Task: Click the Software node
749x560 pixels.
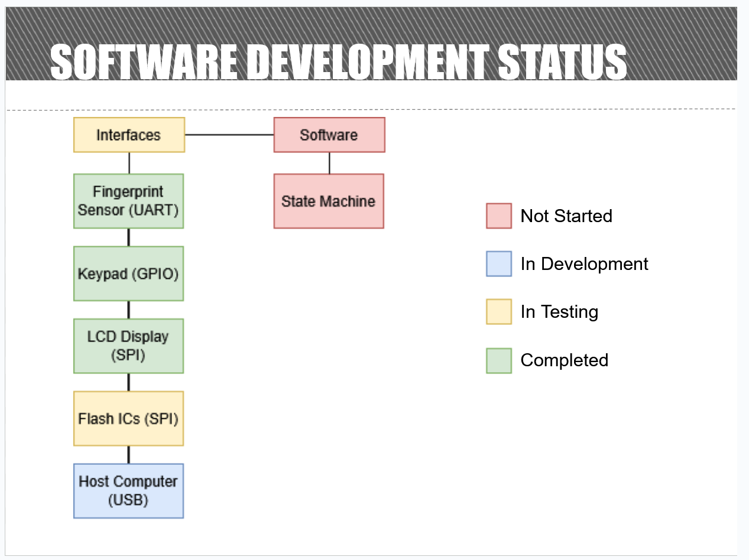Action: pyautogui.click(x=329, y=135)
